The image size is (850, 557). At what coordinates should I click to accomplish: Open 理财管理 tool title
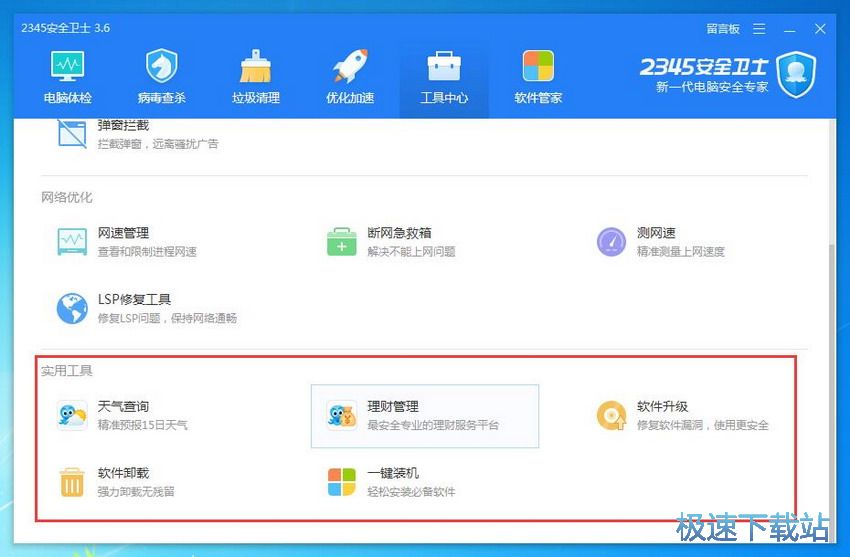(393, 406)
